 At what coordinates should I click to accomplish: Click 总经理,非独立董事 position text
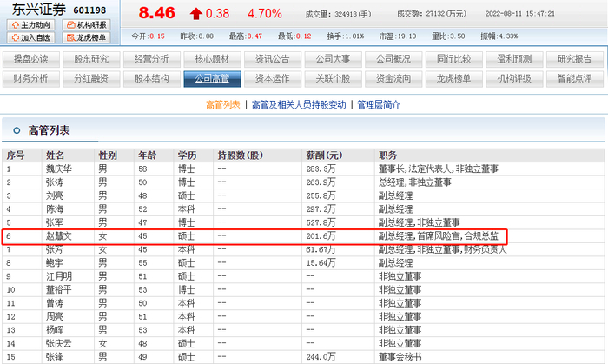[x=415, y=182]
